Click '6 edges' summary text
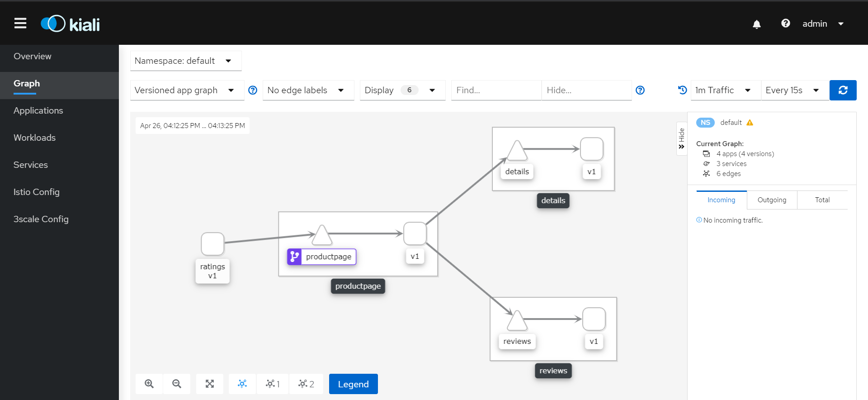Screen dimensions: 868x400 tap(728, 174)
